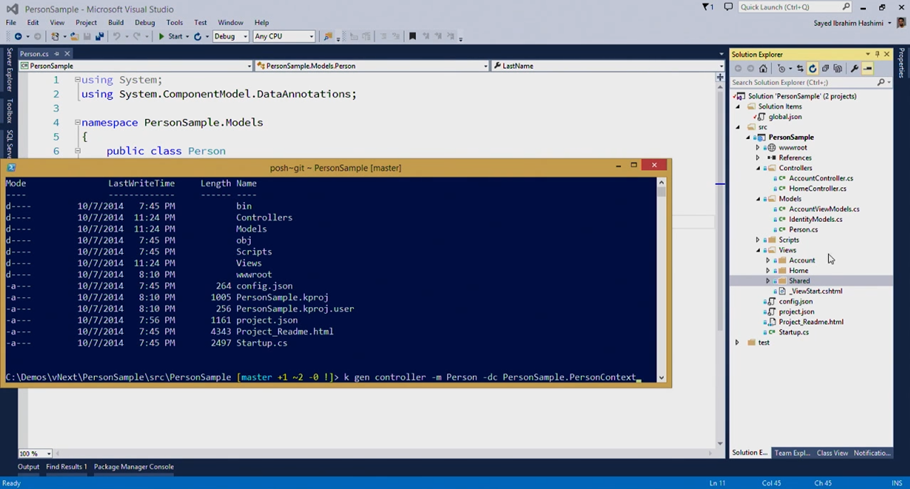Click the Collapse All icon in Solution Explorer

825,68
